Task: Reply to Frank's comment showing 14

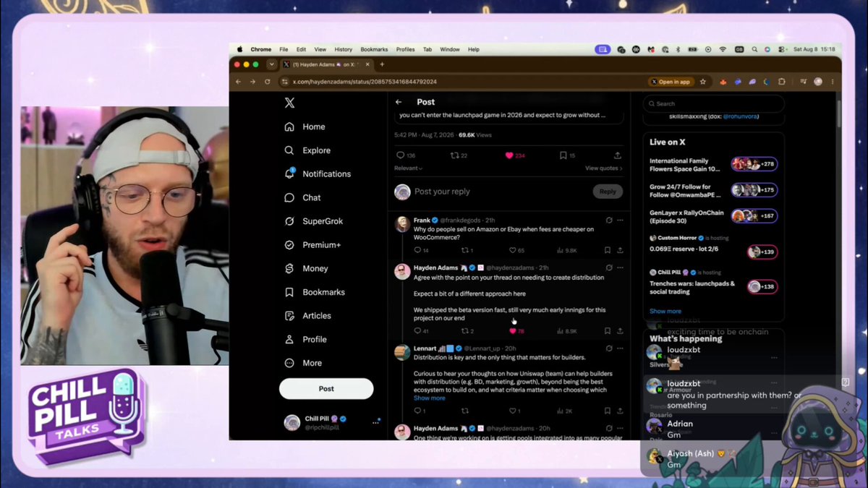Action: [x=421, y=250]
